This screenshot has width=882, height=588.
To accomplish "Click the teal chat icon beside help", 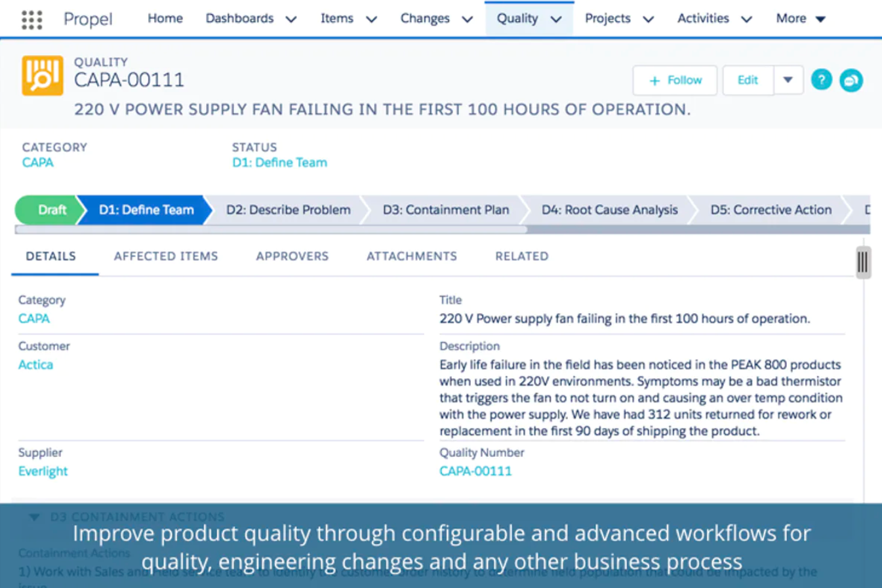I will click(851, 80).
